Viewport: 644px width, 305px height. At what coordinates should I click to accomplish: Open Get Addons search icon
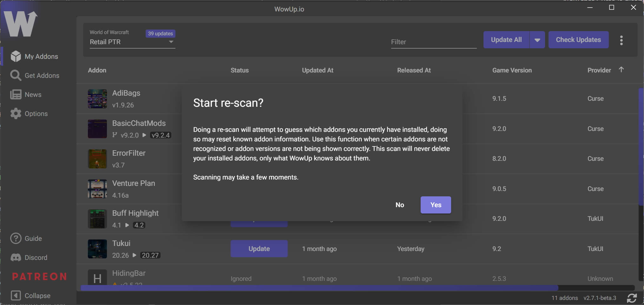[x=16, y=75]
